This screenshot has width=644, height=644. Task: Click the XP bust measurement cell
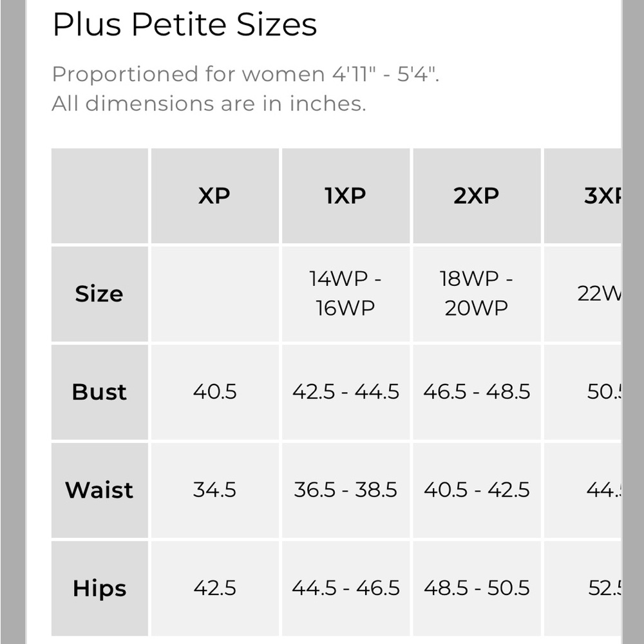(214, 392)
